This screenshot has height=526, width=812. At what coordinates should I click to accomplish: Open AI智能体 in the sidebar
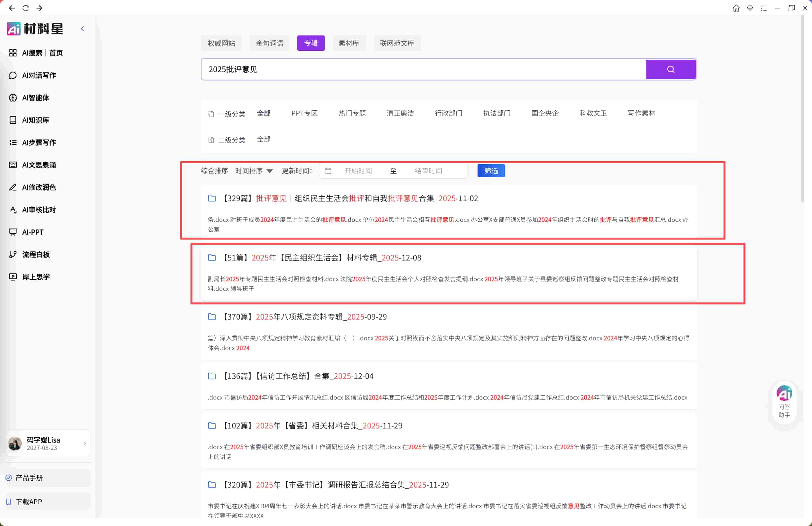35,98
